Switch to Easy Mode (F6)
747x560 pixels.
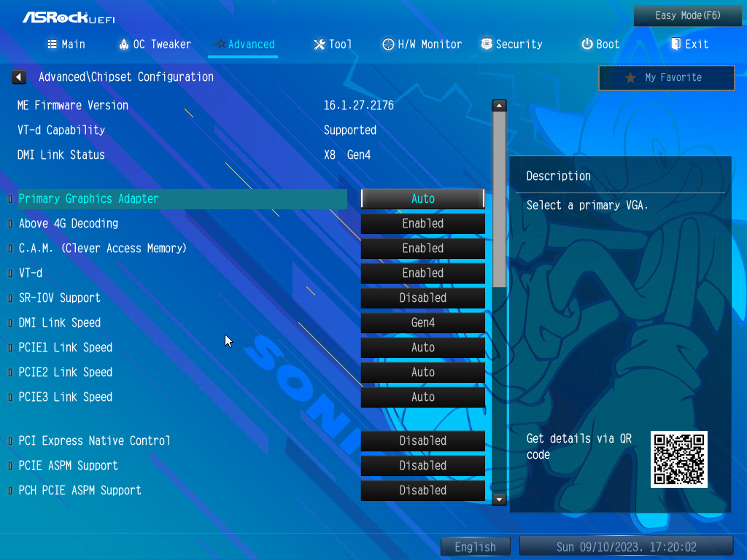pyautogui.click(x=687, y=16)
